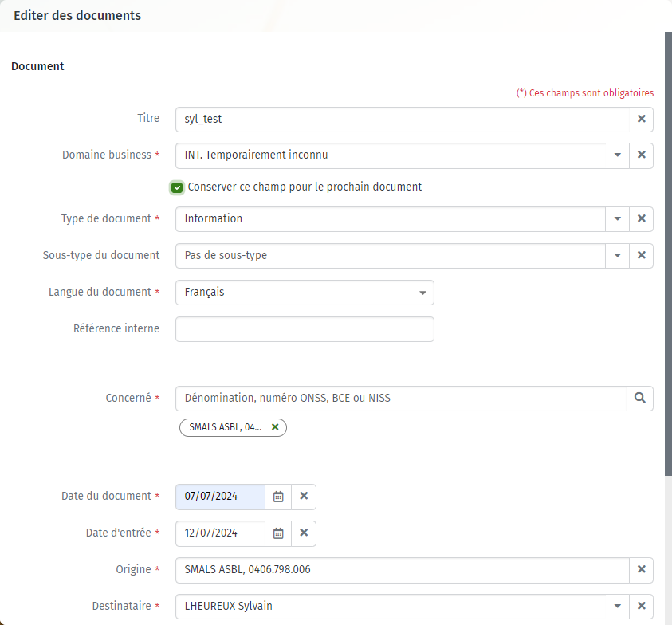Open the Langue du document dropdown
Viewport: 672px width, 625px height.
(x=305, y=293)
